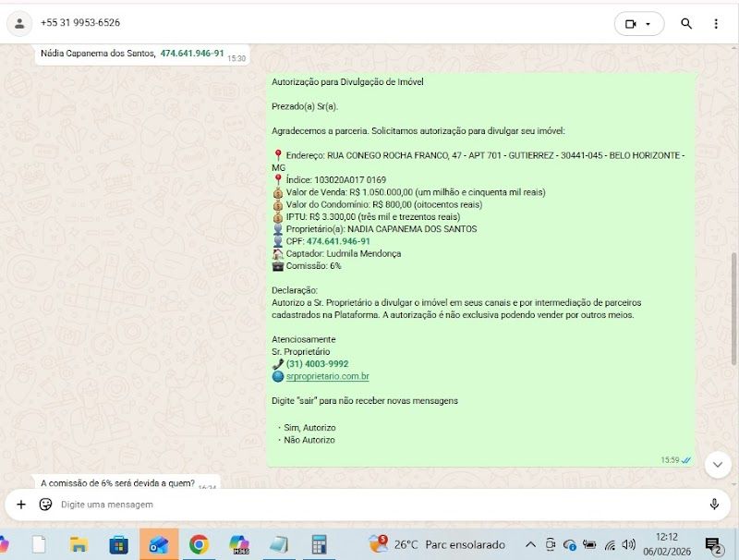Click 'Autorização para Divulgação de Imóvel' heading
The image size is (739, 560).
tap(347, 82)
